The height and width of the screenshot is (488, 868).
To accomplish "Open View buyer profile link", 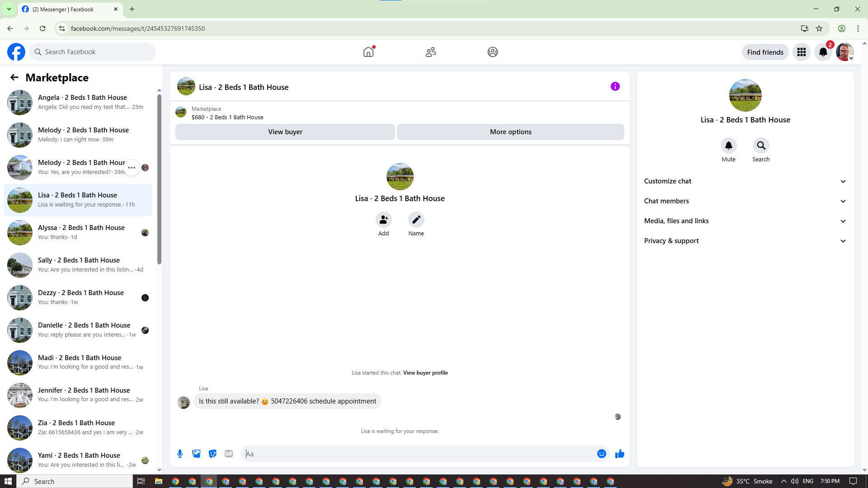I will (x=425, y=373).
